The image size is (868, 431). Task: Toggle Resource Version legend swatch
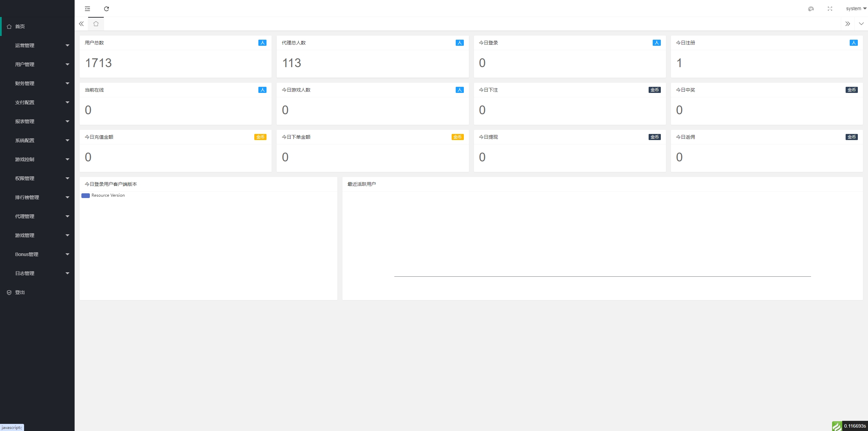pyautogui.click(x=85, y=195)
